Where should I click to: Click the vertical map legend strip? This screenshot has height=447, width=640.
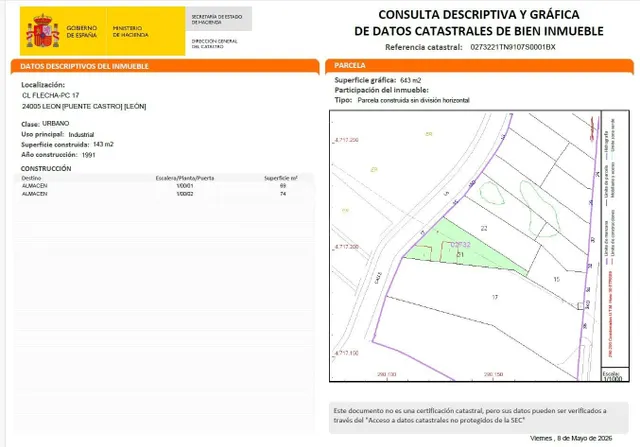click(615, 239)
